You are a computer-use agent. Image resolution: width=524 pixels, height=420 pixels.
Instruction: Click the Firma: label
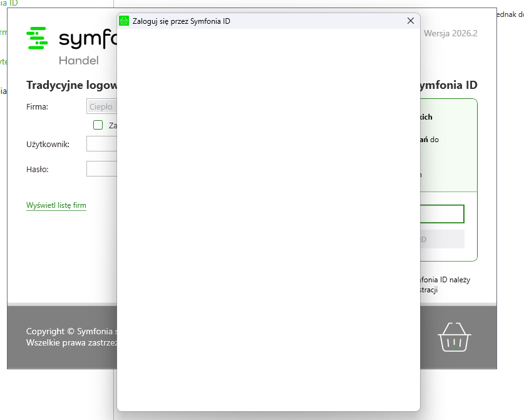tap(37, 107)
